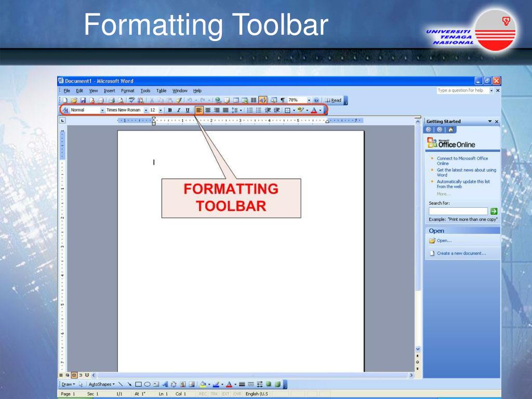Click the Increase Indent icon
The height and width of the screenshot is (399, 532).
[276, 110]
